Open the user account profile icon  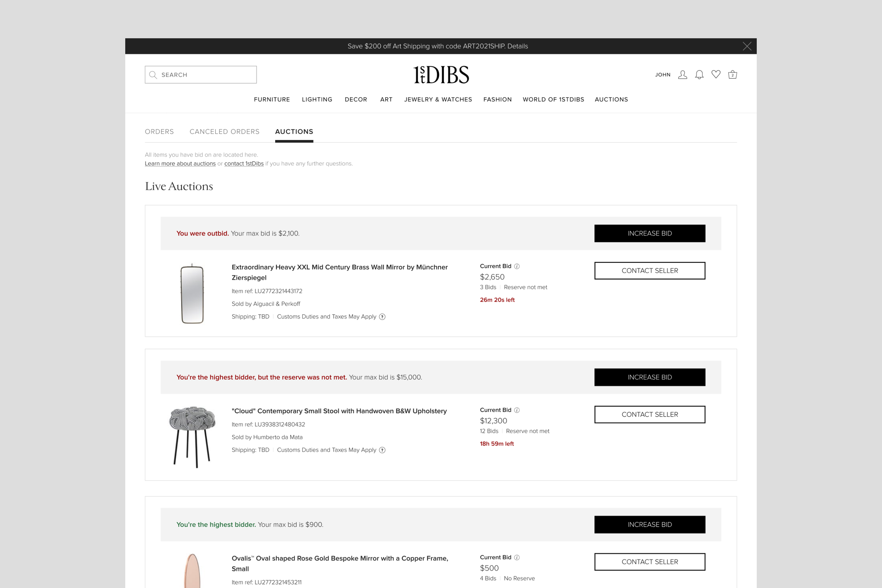click(683, 75)
